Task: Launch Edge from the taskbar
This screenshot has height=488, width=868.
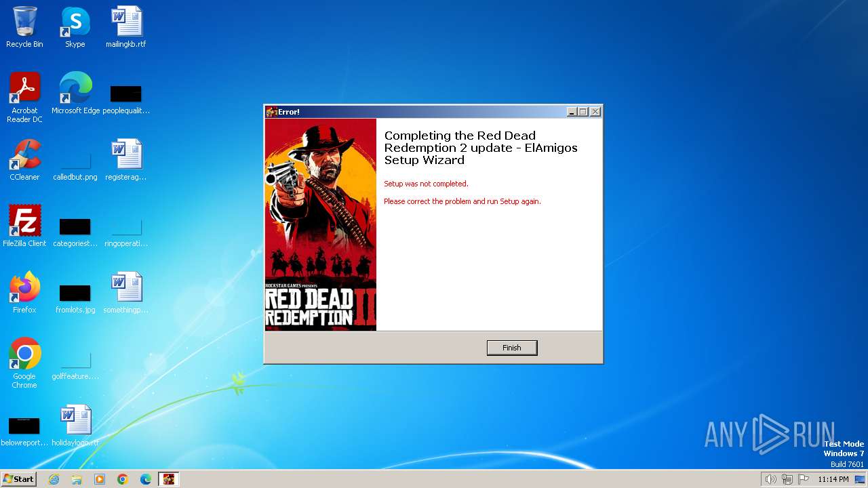Action: [x=146, y=479]
